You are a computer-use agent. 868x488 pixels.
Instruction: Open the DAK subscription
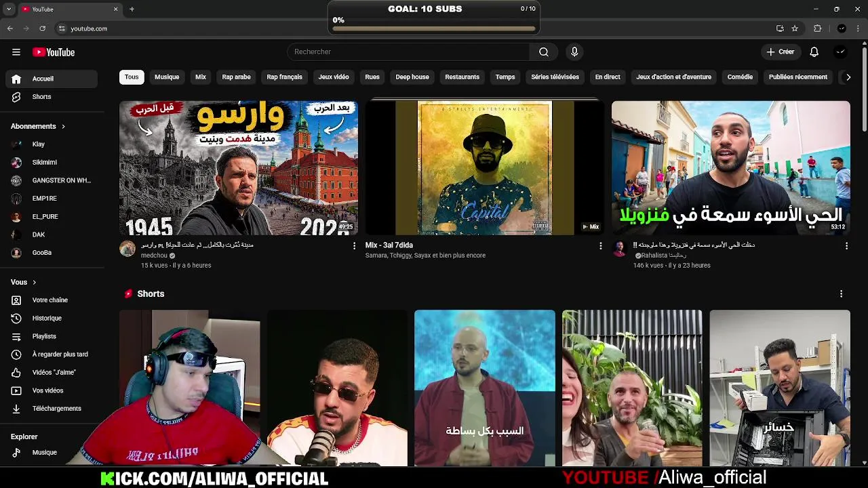point(52,235)
